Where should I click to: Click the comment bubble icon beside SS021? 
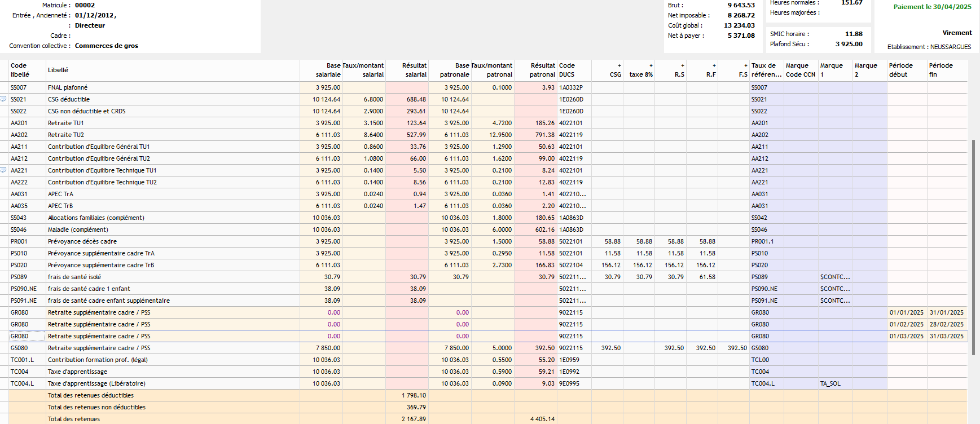[x=3, y=99]
